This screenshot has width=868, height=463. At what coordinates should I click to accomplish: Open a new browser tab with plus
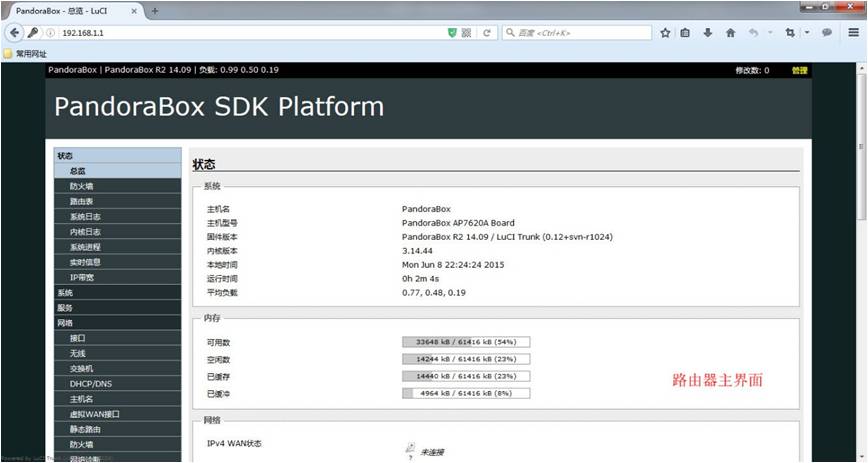tap(155, 11)
